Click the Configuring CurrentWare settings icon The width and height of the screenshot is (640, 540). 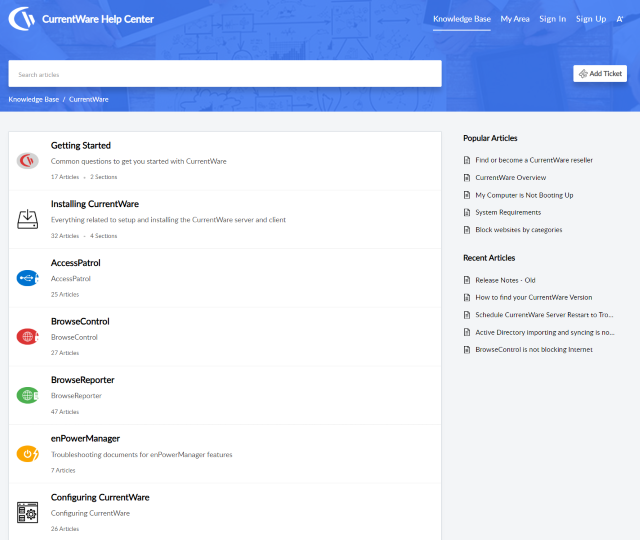[27, 512]
